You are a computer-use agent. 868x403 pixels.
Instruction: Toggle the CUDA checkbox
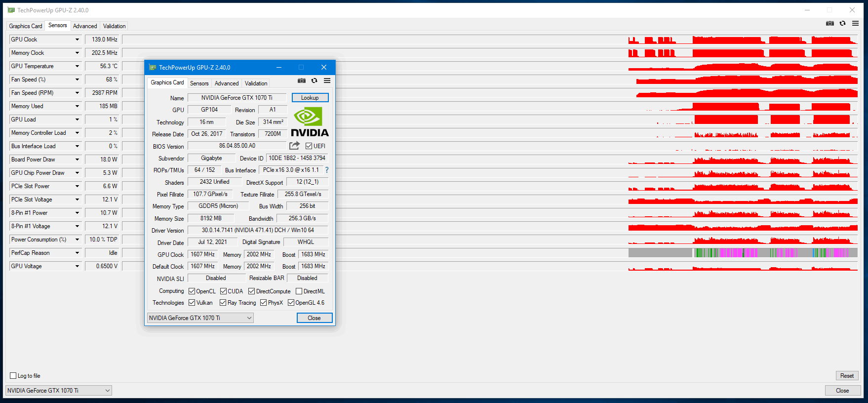[x=223, y=291]
